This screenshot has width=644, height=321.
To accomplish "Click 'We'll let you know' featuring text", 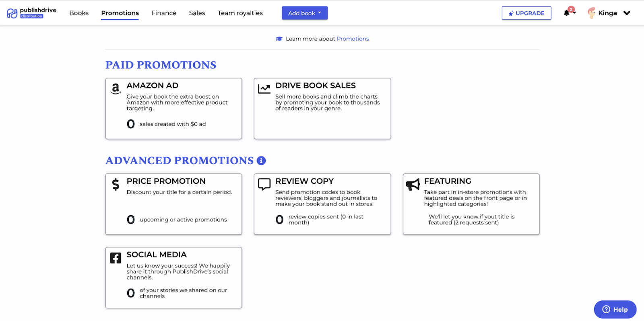I will click(472, 220).
